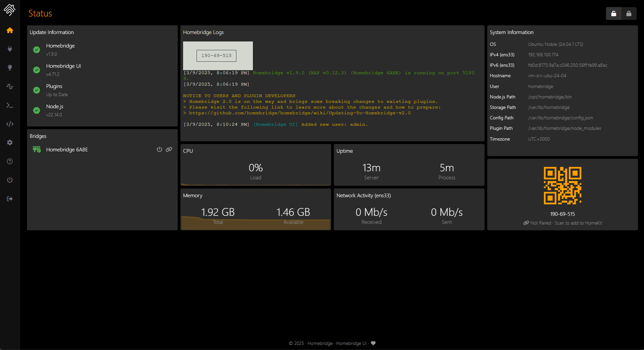Image resolution: width=644 pixels, height=350 pixels.
Task: Open the Help question mark icon
Action: [10, 161]
